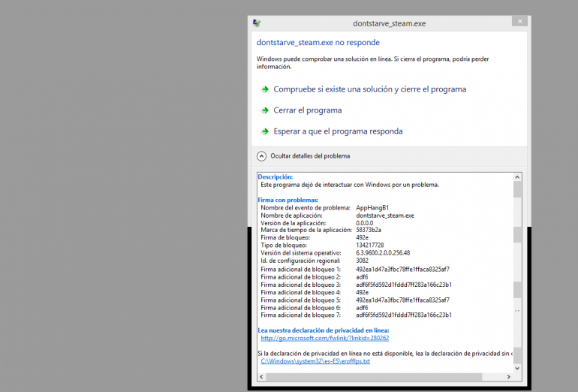This screenshot has width=578, height=392.
Task: Click the heading dontstarve_steam.exe no responde
Action: coord(318,42)
